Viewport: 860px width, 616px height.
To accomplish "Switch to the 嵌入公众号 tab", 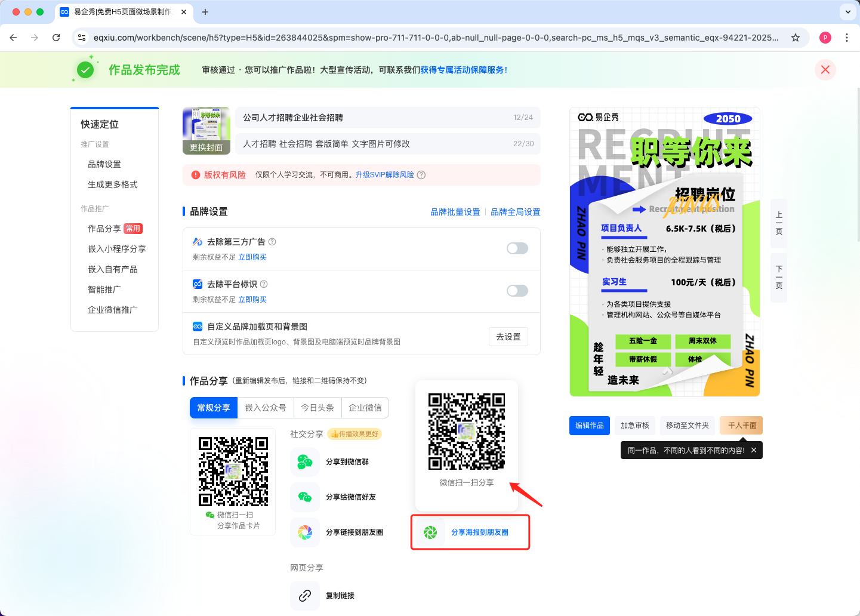I will 266,408.
